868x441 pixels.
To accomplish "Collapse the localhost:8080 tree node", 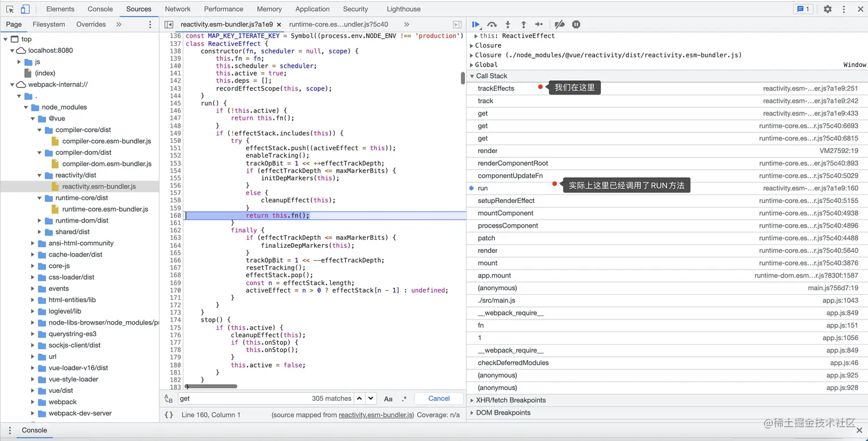I will 13,50.
